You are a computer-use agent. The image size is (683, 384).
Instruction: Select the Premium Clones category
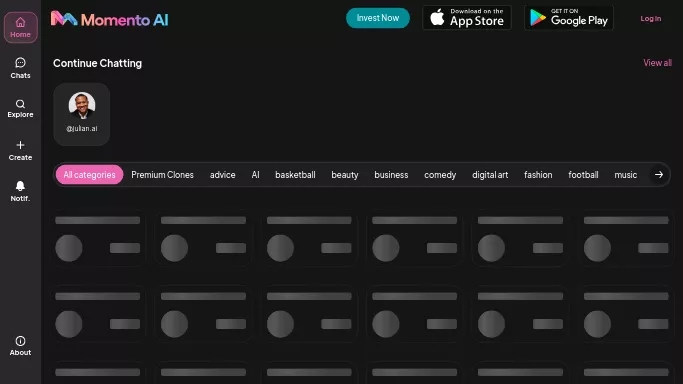pos(162,175)
